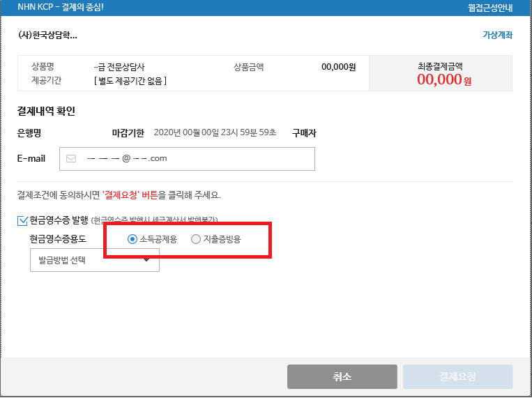The width and height of the screenshot is (532, 398).
Task: Click the envelope icon in the E-mail field
Action: [x=70, y=158]
